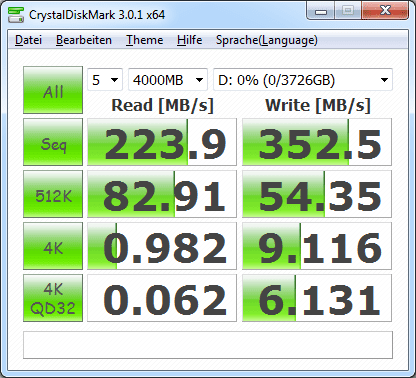Image resolution: width=416 pixels, height=378 pixels.
Task: Click the 4K QD32 write result 6.131
Action: tap(317, 298)
